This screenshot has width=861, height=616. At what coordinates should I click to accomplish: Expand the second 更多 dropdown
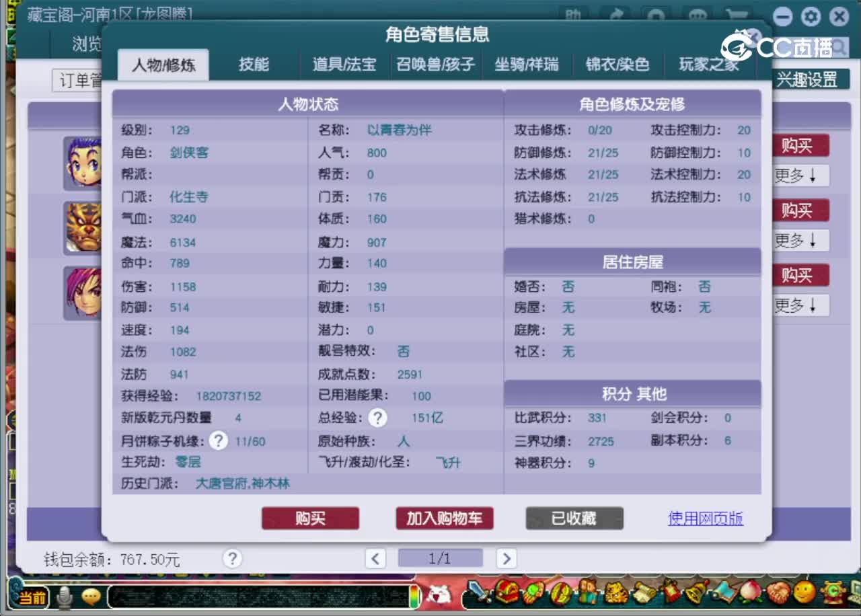tap(800, 241)
